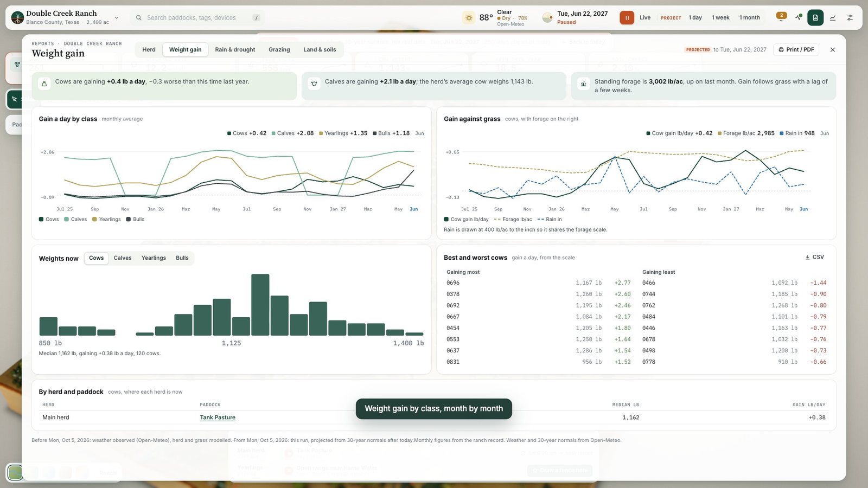Open the notifications badge showing 2
This screenshot has width=868, height=488.
[x=781, y=16]
